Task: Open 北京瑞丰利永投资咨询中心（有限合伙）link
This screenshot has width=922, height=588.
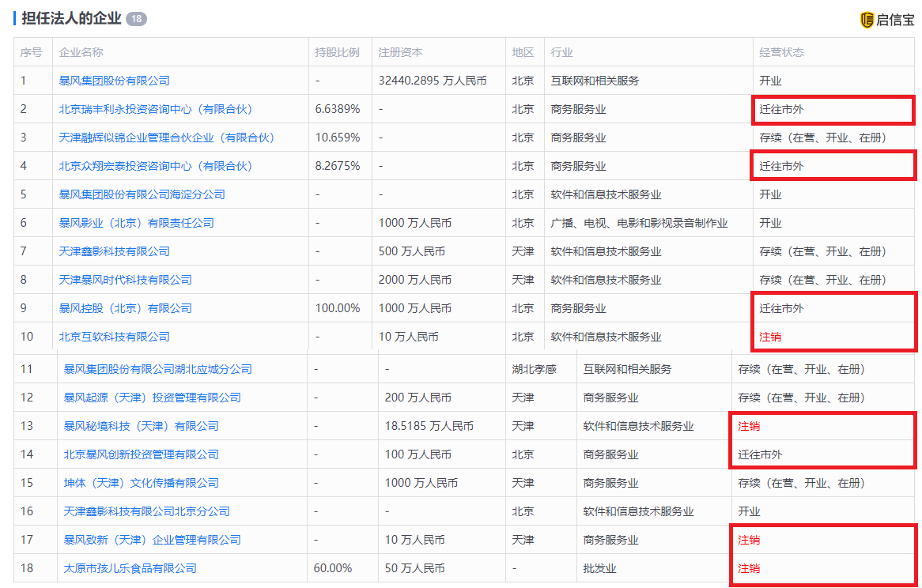Action: tap(156, 109)
